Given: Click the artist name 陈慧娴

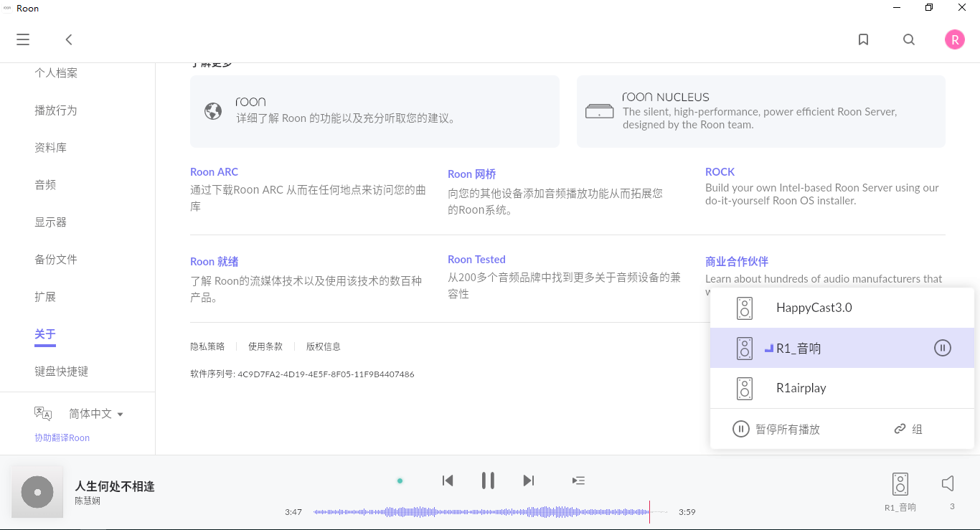Looking at the screenshot, I should pos(88,501).
